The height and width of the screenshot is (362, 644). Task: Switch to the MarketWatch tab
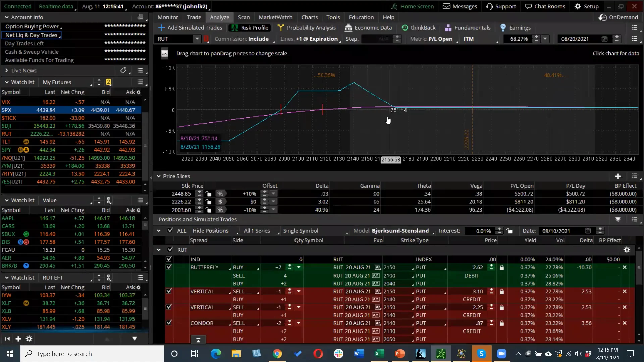tap(275, 17)
